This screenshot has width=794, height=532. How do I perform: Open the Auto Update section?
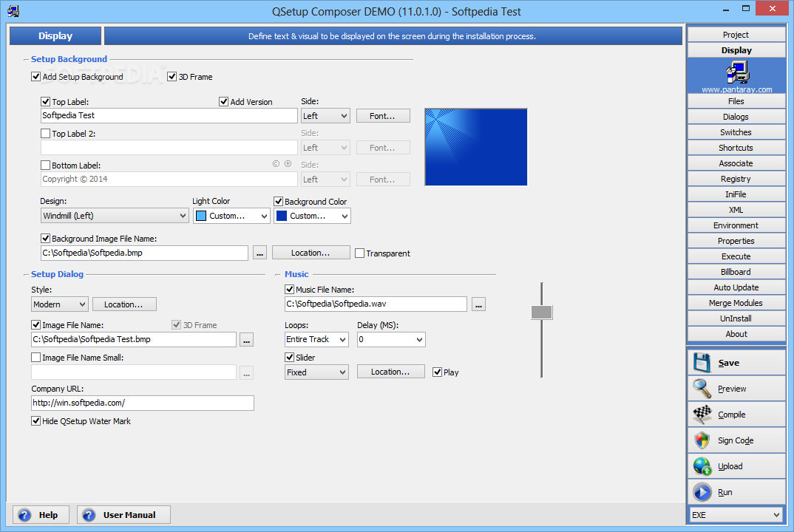tap(736, 287)
